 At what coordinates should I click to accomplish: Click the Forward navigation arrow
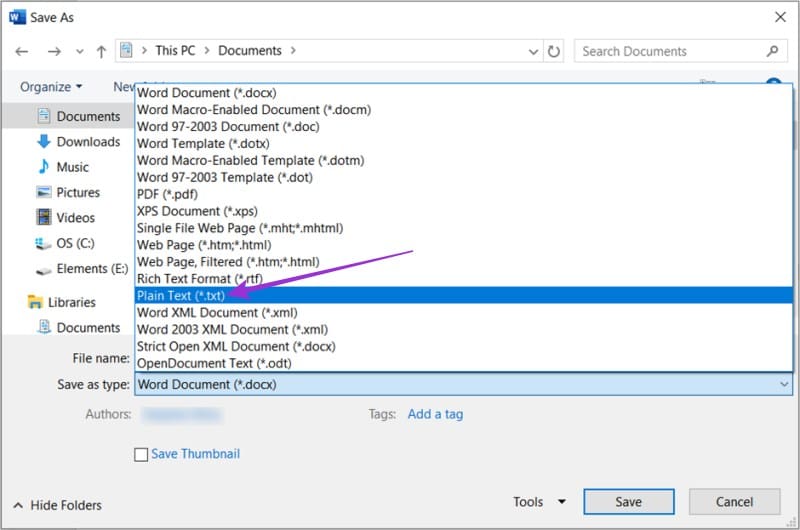point(54,51)
